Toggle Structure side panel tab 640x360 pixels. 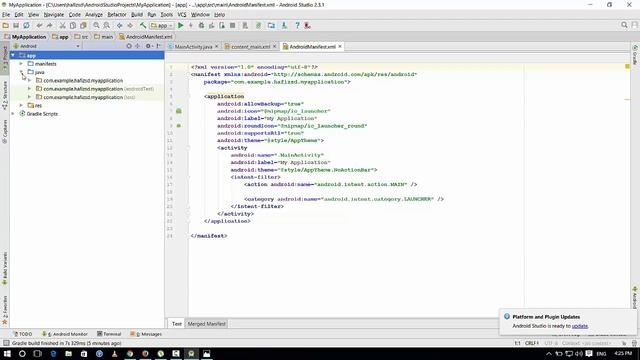tap(5, 95)
